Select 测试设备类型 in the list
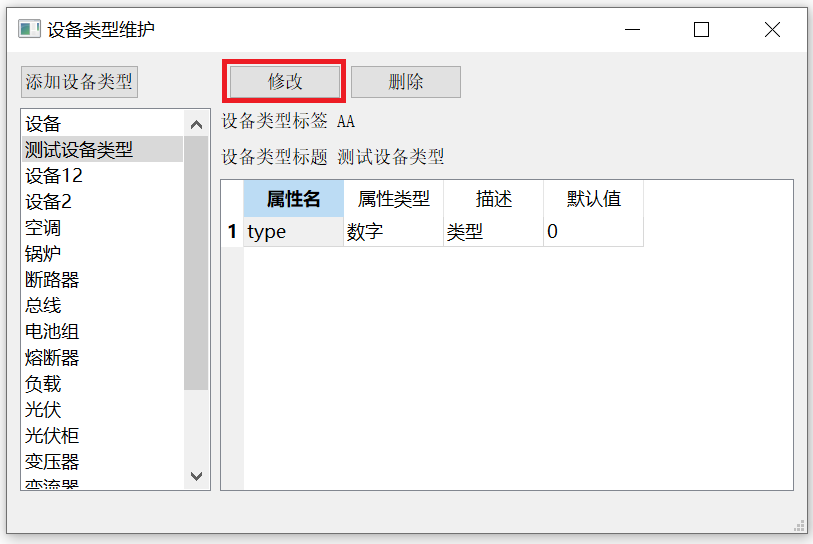 (103, 149)
